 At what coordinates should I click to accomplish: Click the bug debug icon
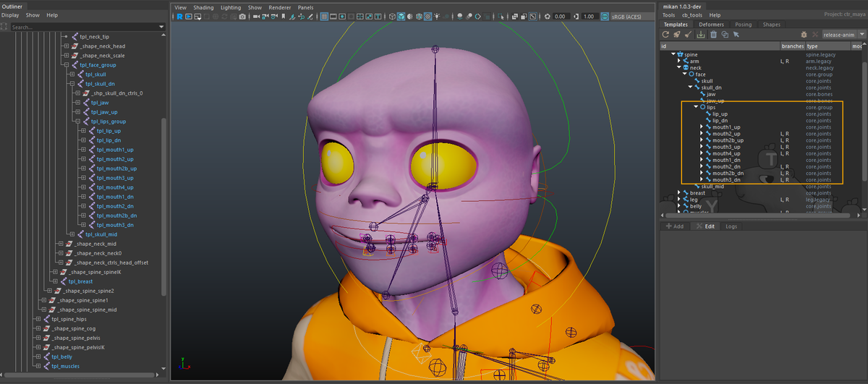tap(804, 34)
